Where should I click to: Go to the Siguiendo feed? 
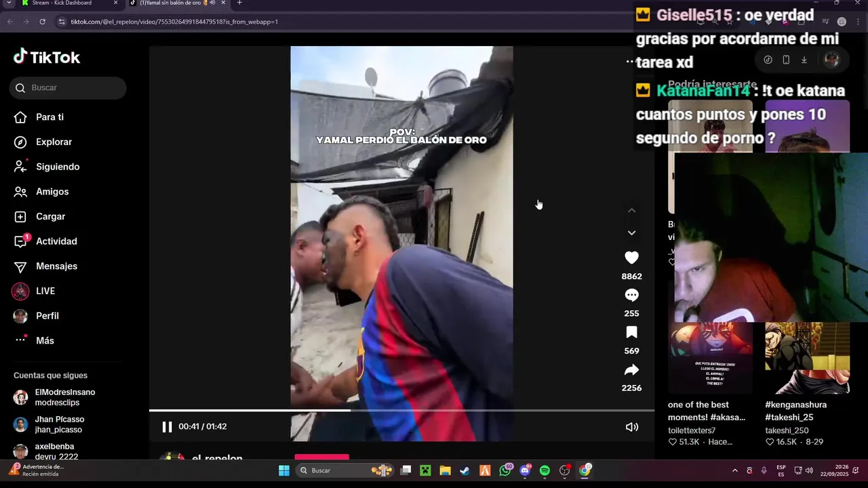pyautogui.click(x=47, y=167)
